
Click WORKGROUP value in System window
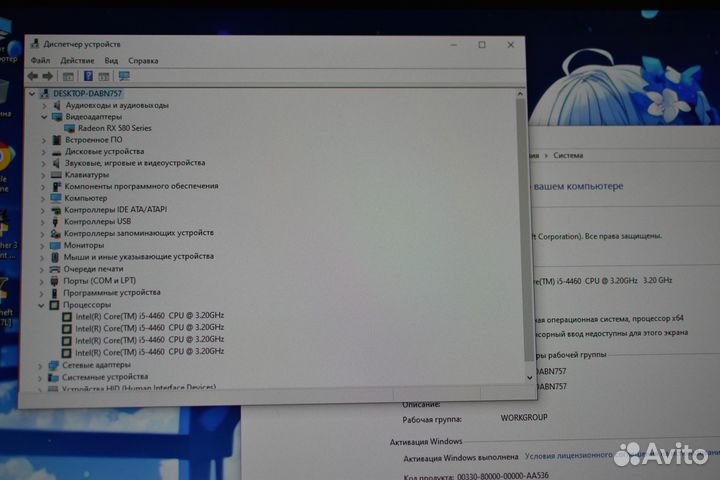pyautogui.click(x=524, y=418)
